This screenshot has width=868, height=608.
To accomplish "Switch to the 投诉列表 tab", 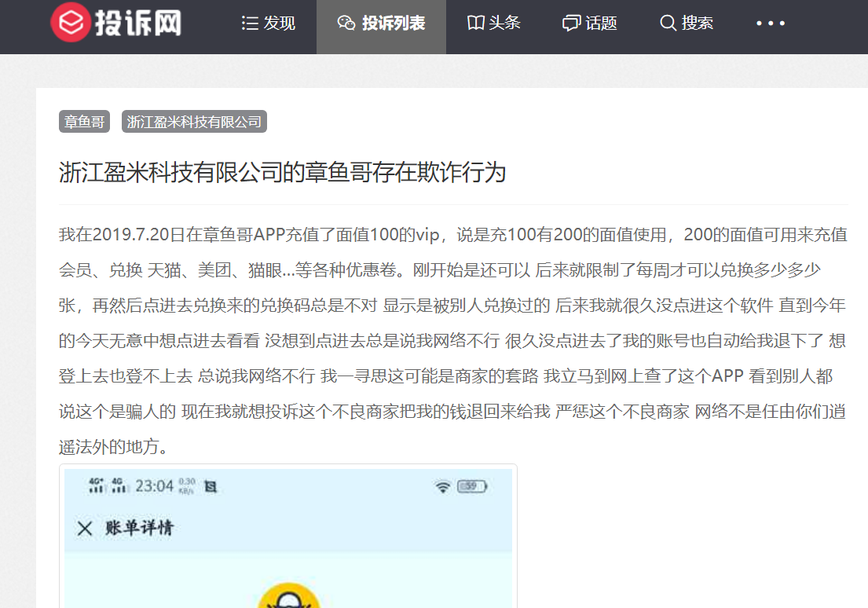I will (x=382, y=24).
